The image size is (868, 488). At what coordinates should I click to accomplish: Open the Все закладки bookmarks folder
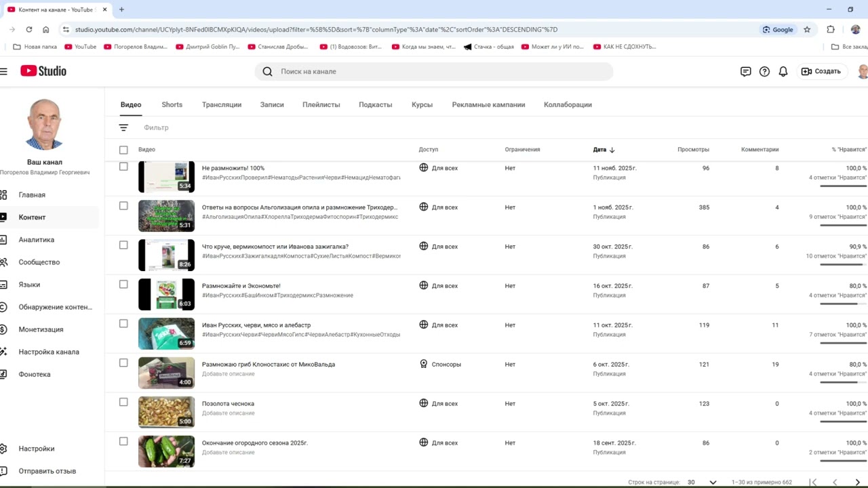click(850, 47)
